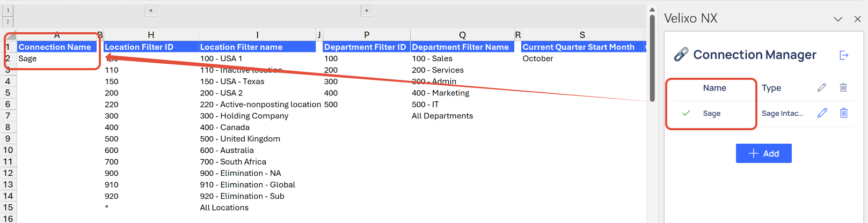Select cell 700 - South Africa
Screen dimensions: 868x223
pyautogui.click(x=257, y=161)
